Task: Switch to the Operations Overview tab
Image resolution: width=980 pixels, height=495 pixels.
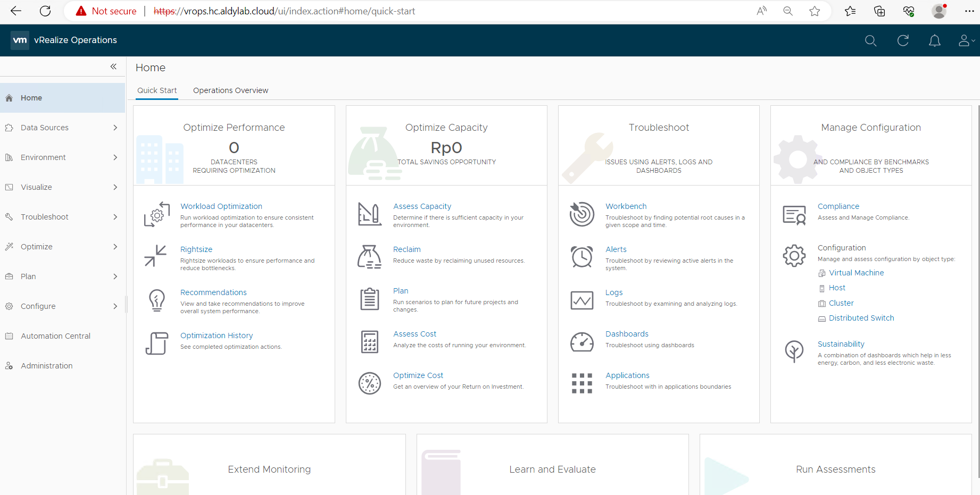Action: [x=230, y=90]
